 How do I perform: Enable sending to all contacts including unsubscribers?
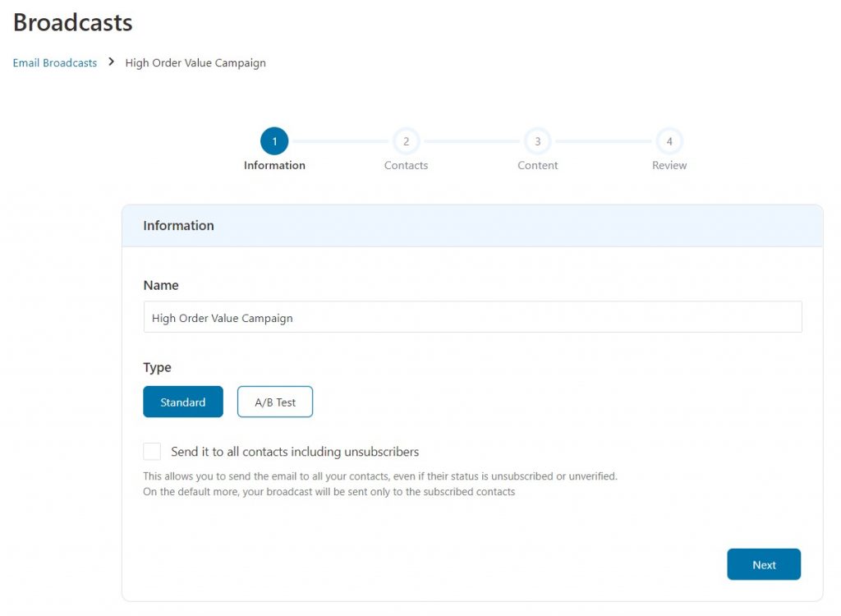coord(152,451)
